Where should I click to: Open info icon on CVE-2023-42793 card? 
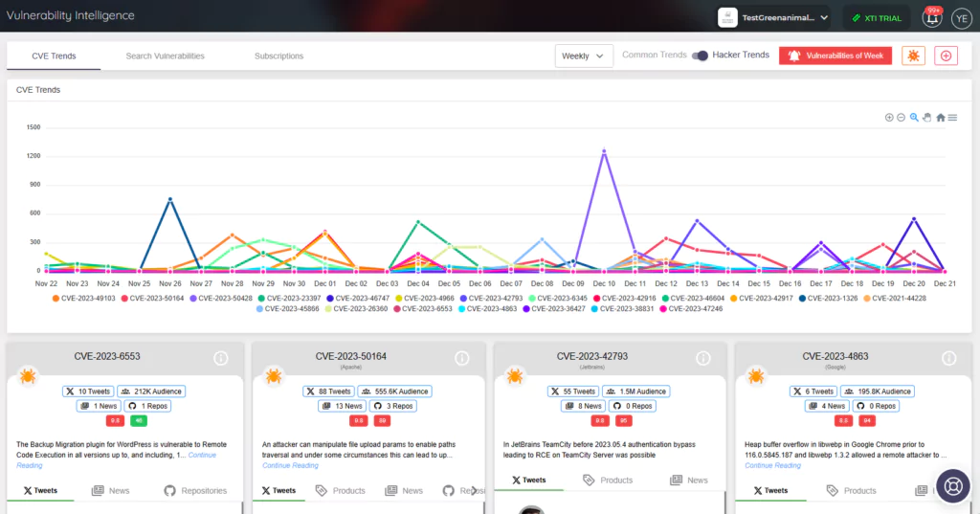point(703,358)
